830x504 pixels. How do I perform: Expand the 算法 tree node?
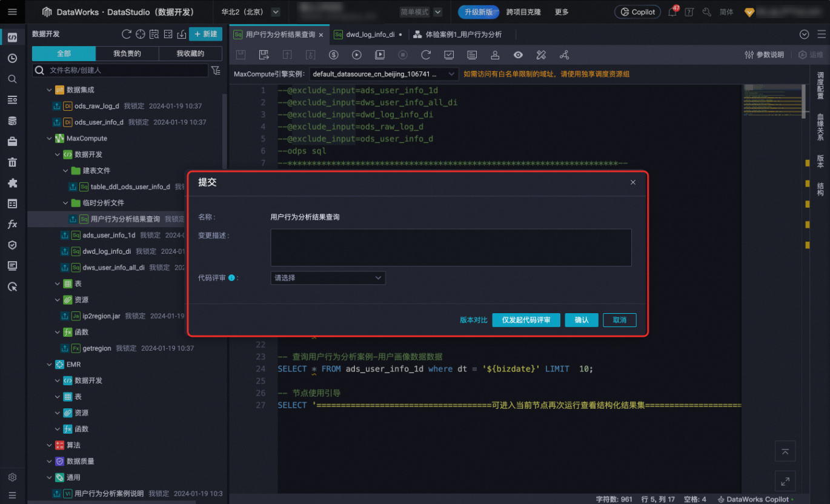coord(50,445)
